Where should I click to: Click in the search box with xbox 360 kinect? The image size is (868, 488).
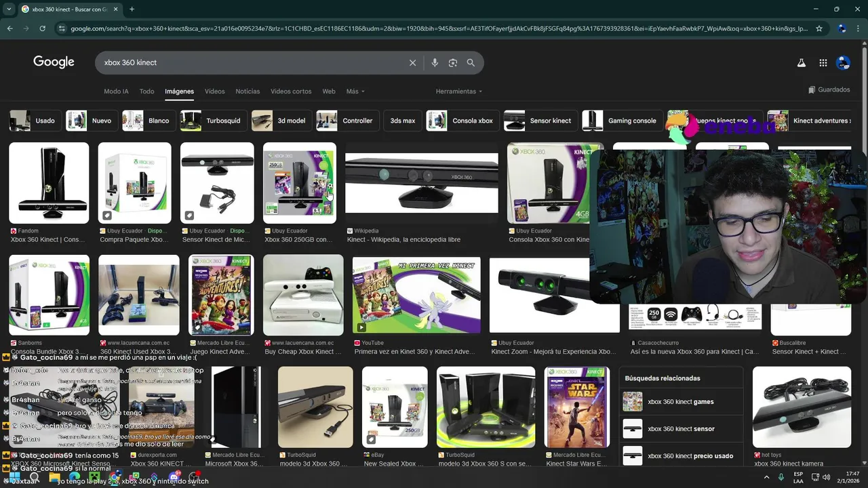coord(251,62)
